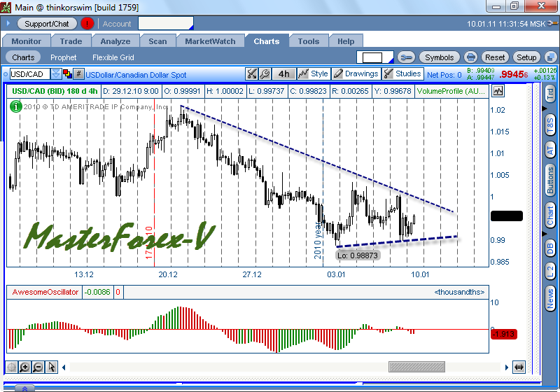Zoom out with magnifier minus icon
This screenshot has height=392, width=560.
(38, 367)
